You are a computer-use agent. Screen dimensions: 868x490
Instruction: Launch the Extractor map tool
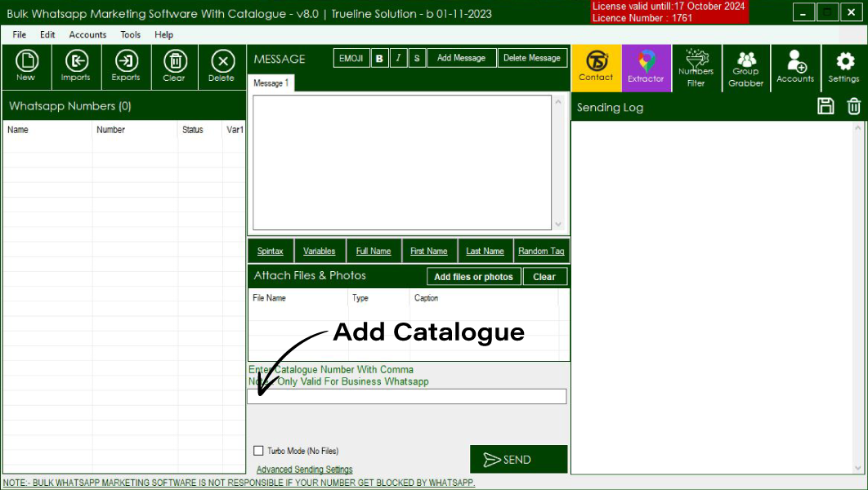click(646, 68)
